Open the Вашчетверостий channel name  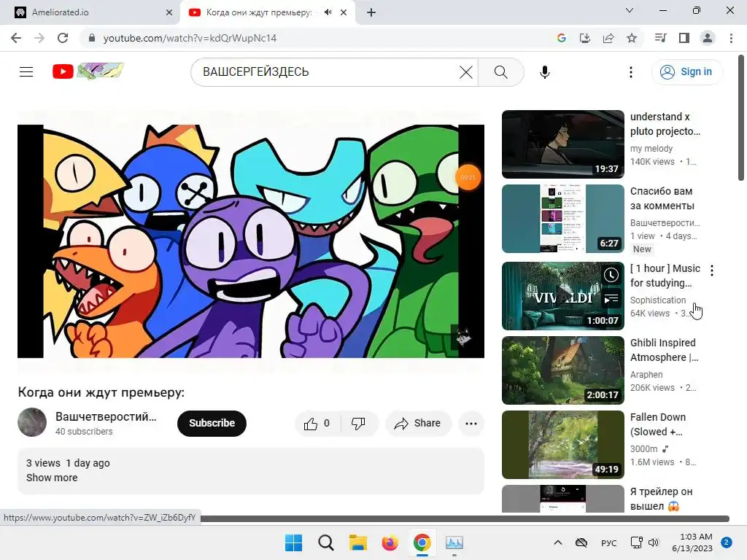click(x=106, y=416)
